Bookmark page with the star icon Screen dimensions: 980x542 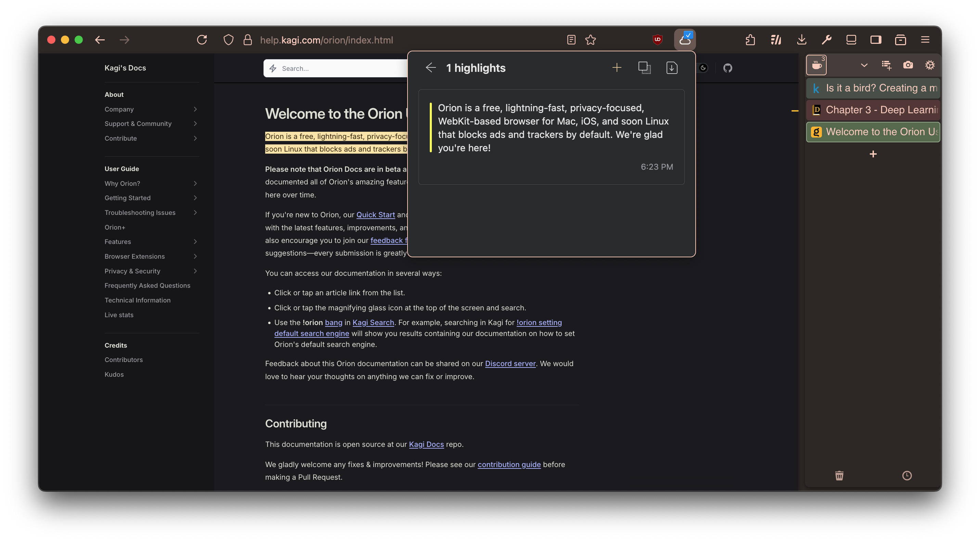point(591,40)
